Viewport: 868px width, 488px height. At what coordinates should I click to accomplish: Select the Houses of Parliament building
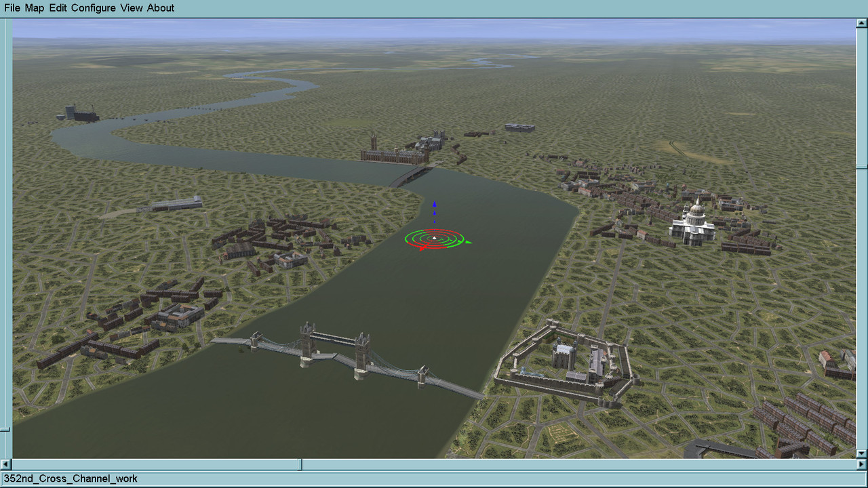(x=393, y=152)
